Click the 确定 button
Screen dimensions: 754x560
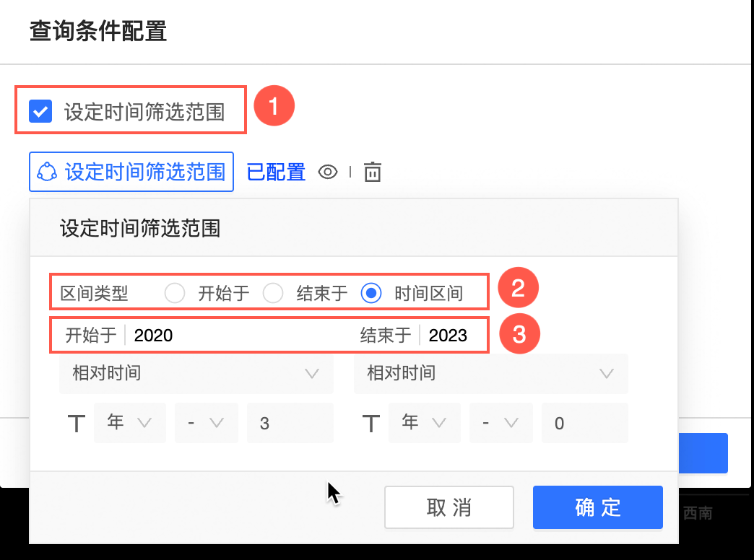tap(598, 507)
